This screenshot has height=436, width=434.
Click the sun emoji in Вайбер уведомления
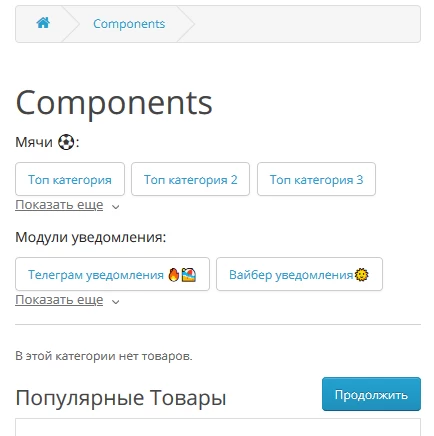click(x=362, y=275)
